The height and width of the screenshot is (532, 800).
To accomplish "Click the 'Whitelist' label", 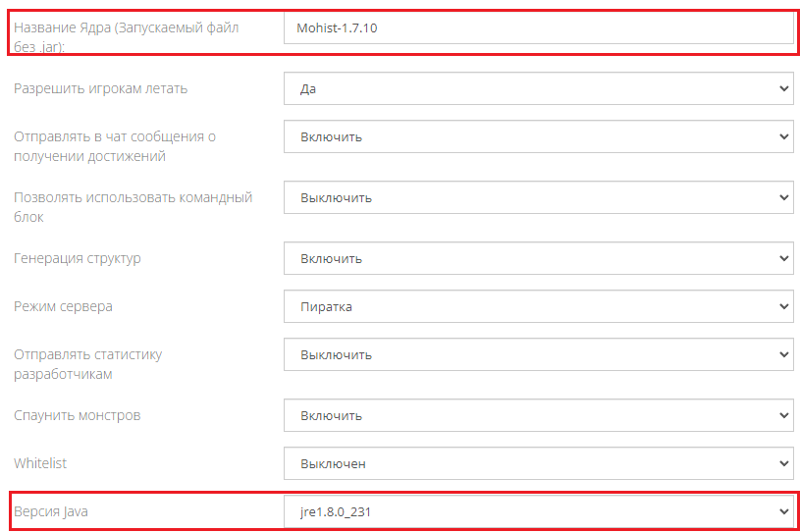I will [40, 463].
